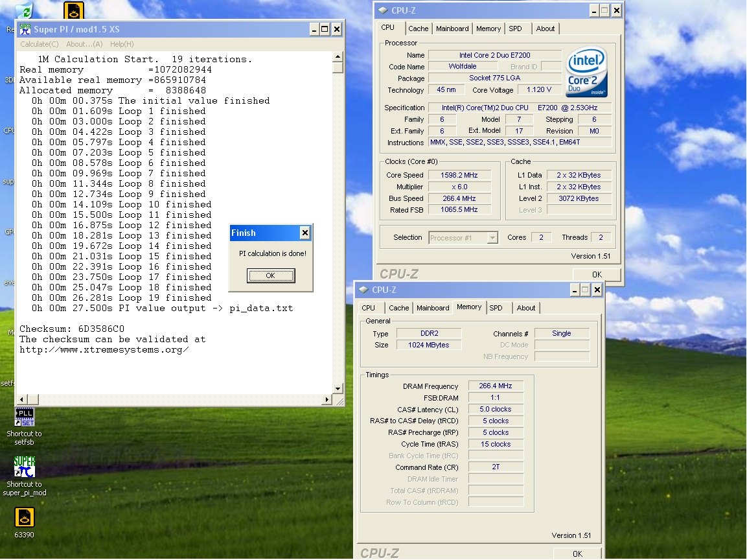This screenshot has height=560, width=747.
Task: Click the Super PI vertical scrollbar up arrow
Action: (x=338, y=57)
